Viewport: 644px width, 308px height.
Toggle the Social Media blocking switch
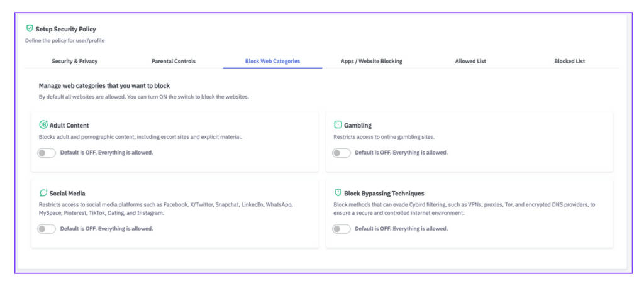[x=47, y=229]
